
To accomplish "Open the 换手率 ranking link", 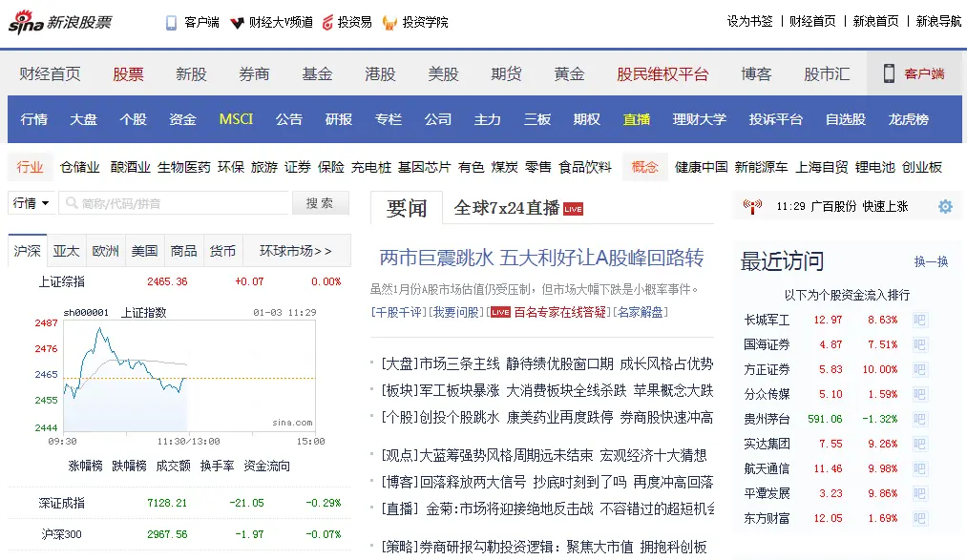I will coord(217,466).
